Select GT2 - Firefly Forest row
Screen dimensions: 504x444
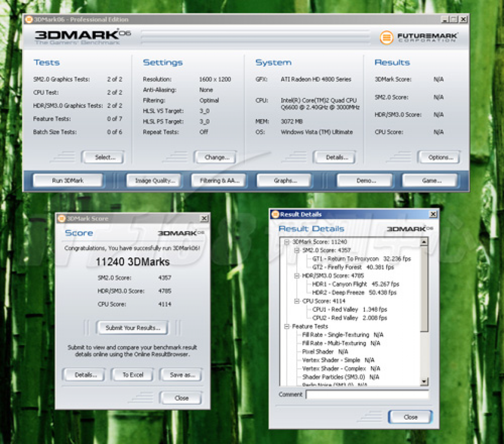[x=353, y=267]
